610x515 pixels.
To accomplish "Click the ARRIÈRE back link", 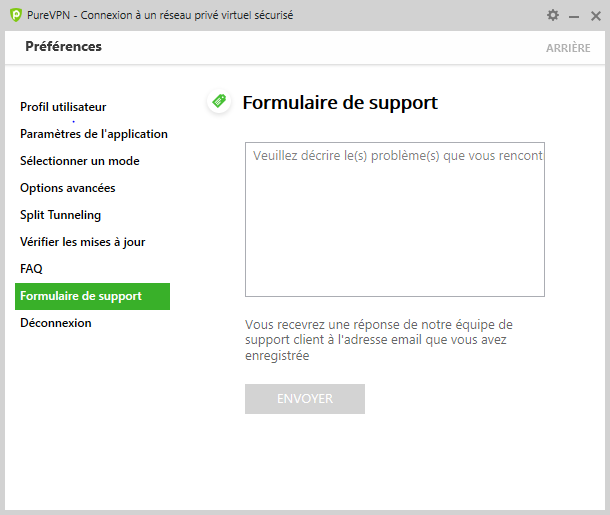I will 568,48.
